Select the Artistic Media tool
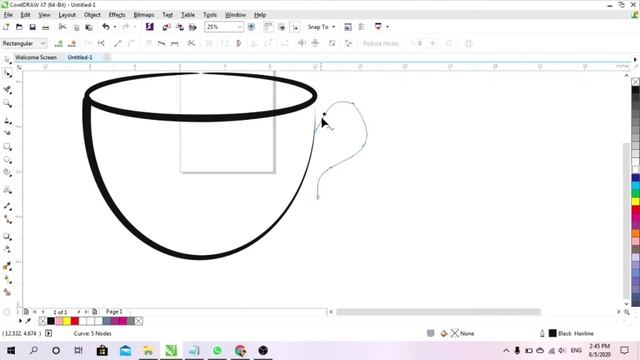 7,133
